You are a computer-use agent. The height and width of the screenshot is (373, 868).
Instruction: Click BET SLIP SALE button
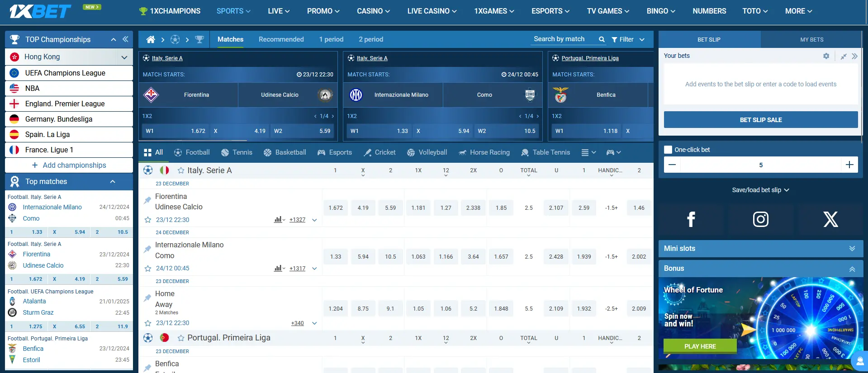pos(761,120)
